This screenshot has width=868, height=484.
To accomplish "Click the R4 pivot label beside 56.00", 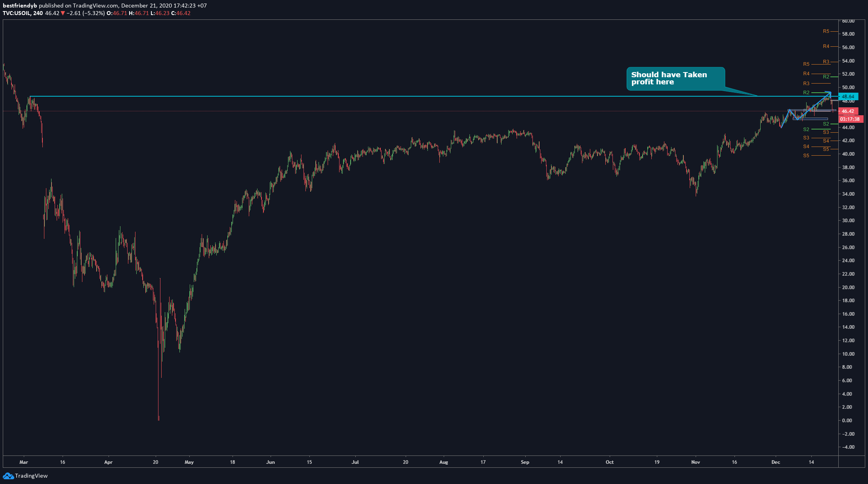I will pos(826,46).
